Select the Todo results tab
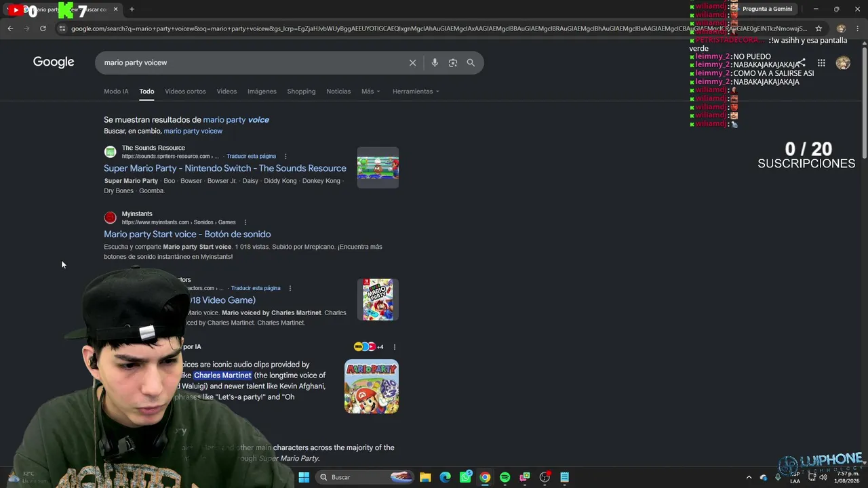Screen dimensions: 868x488 146,91
